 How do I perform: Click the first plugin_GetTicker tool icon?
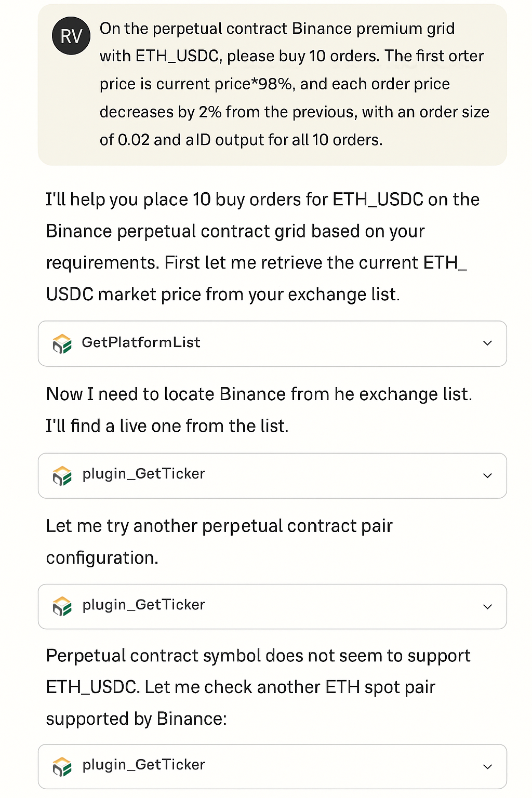[x=62, y=475]
